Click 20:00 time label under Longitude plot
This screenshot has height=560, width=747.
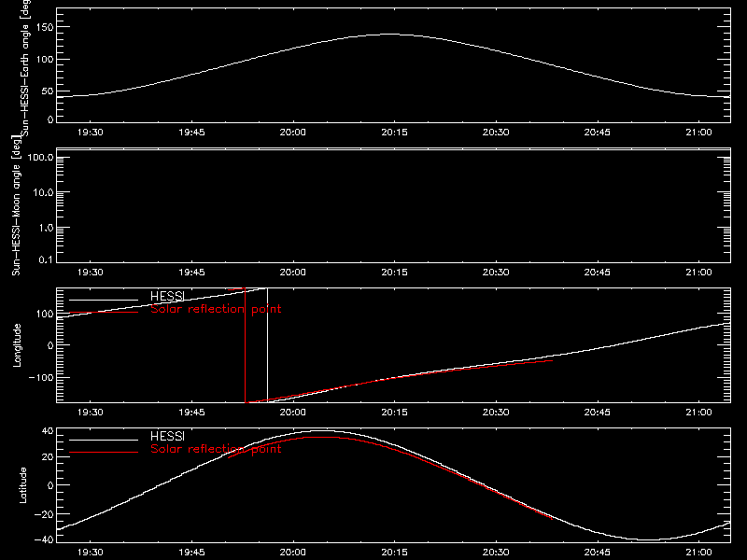(x=293, y=412)
